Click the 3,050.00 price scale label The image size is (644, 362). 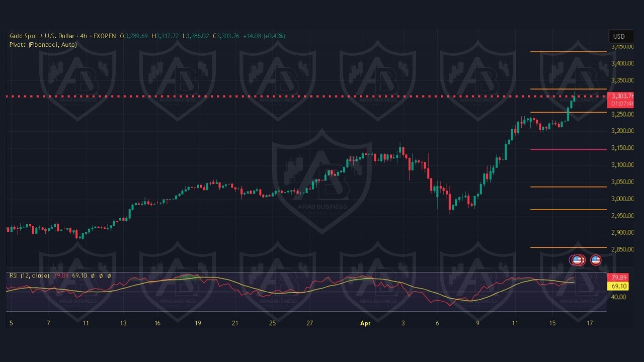621,182
